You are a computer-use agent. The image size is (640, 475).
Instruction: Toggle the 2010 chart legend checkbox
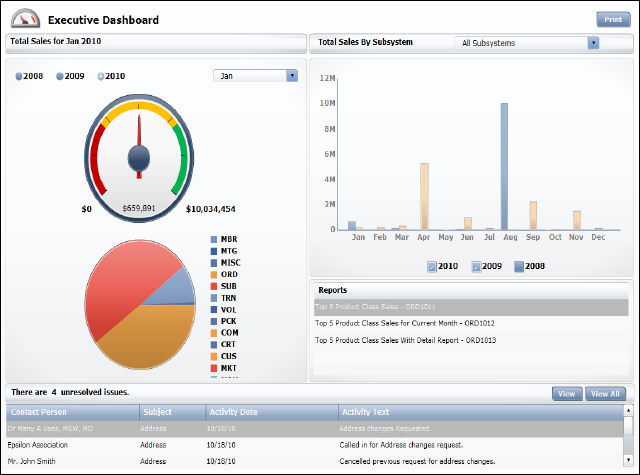(x=432, y=267)
